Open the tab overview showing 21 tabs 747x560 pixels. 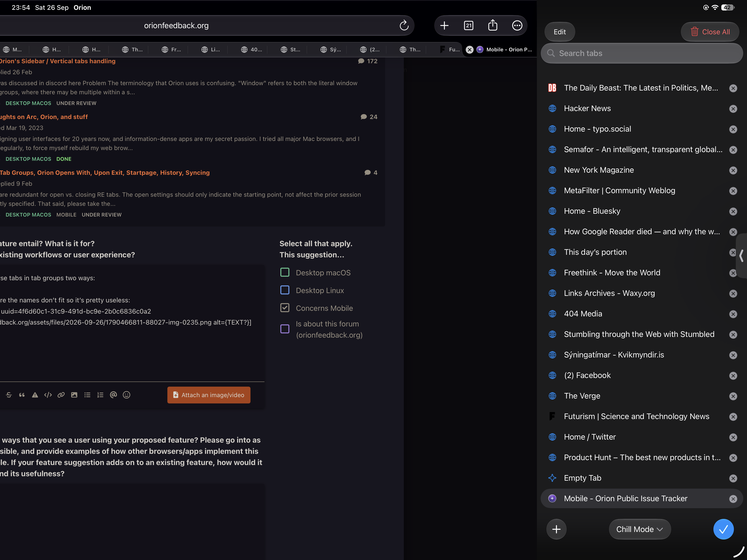(x=469, y=26)
